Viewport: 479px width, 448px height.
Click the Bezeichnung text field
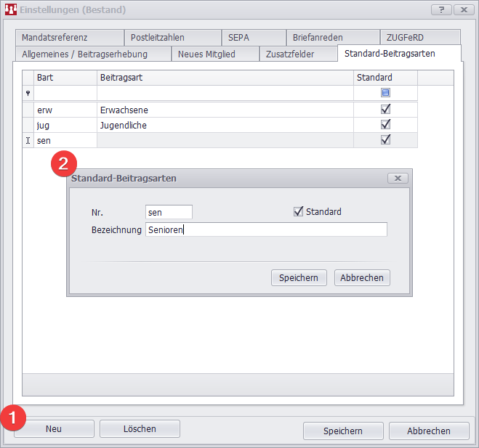tap(266, 229)
